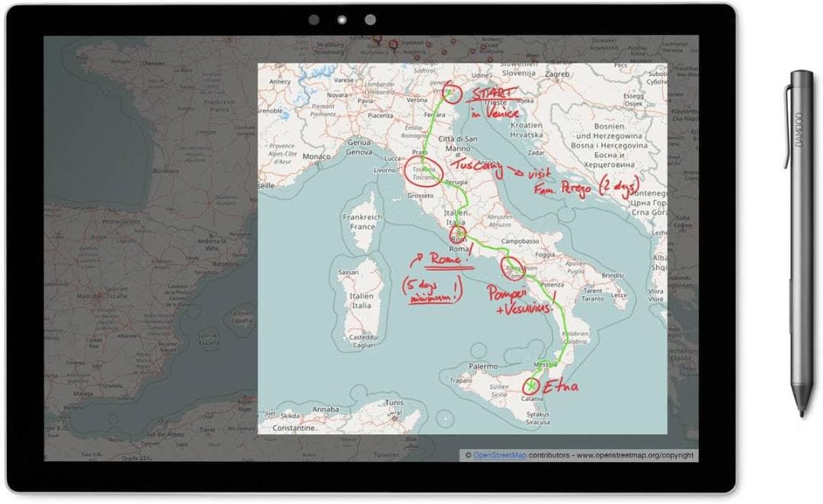
Task: Click the green X marker at Etna
Action: point(530,385)
